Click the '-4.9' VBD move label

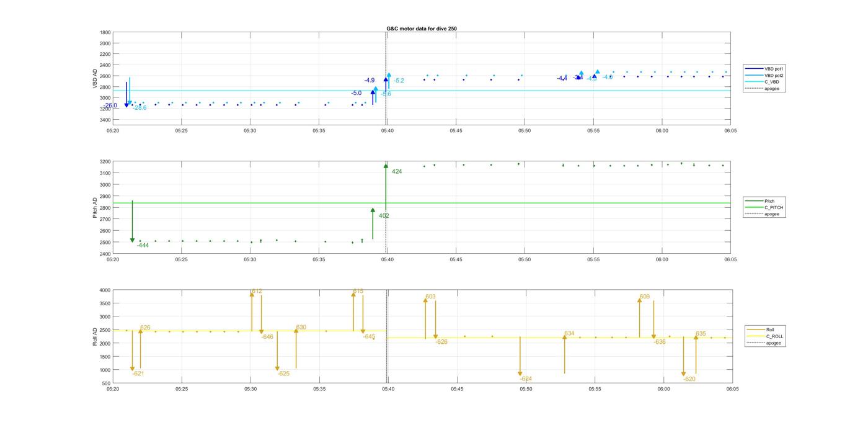click(370, 81)
